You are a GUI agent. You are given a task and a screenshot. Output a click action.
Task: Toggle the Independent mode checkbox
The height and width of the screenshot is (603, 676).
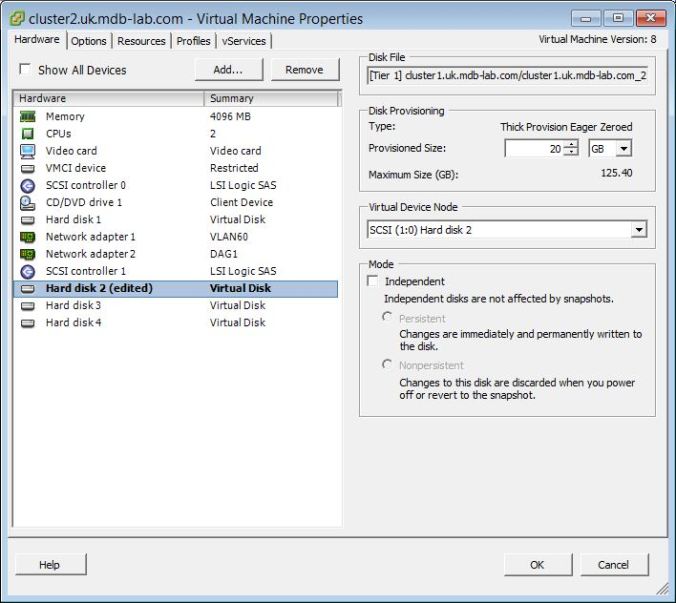tap(373, 282)
